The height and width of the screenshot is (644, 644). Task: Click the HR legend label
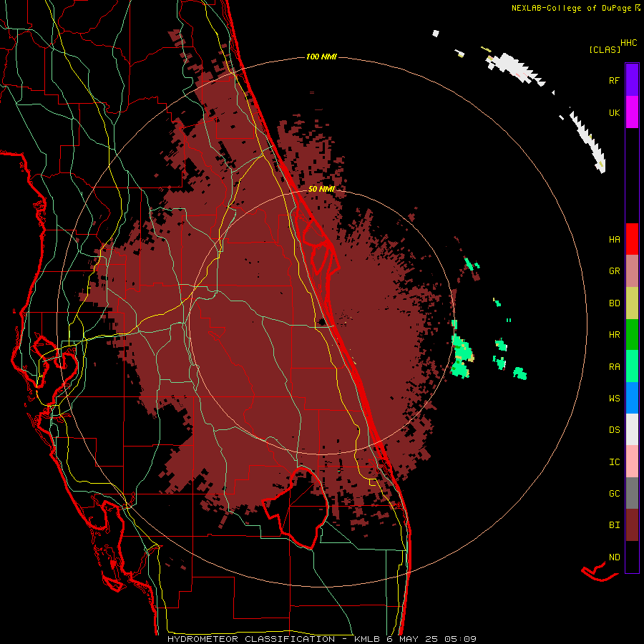(614, 335)
